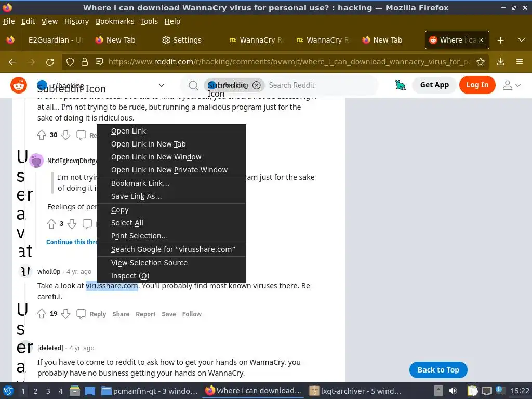Click the search magnifier icon in Reddit
The image size is (532, 399).
click(x=193, y=86)
